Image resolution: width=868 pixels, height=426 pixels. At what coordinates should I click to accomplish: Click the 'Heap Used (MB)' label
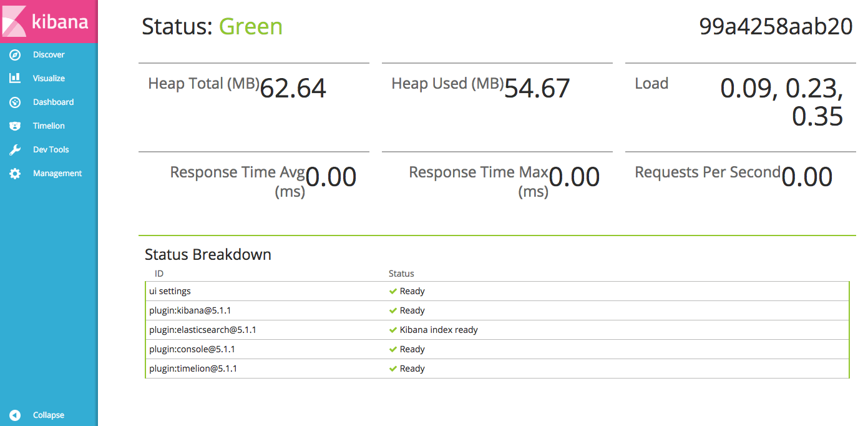click(447, 84)
